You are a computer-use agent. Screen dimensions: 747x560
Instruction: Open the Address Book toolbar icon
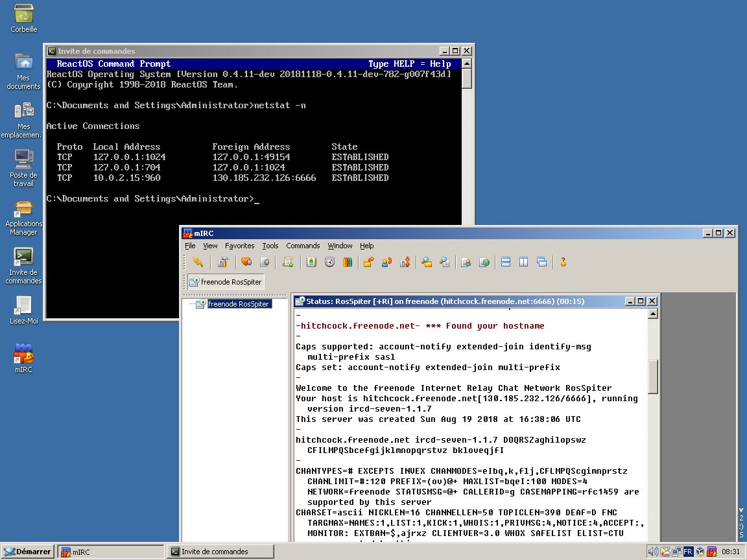tap(311, 262)
